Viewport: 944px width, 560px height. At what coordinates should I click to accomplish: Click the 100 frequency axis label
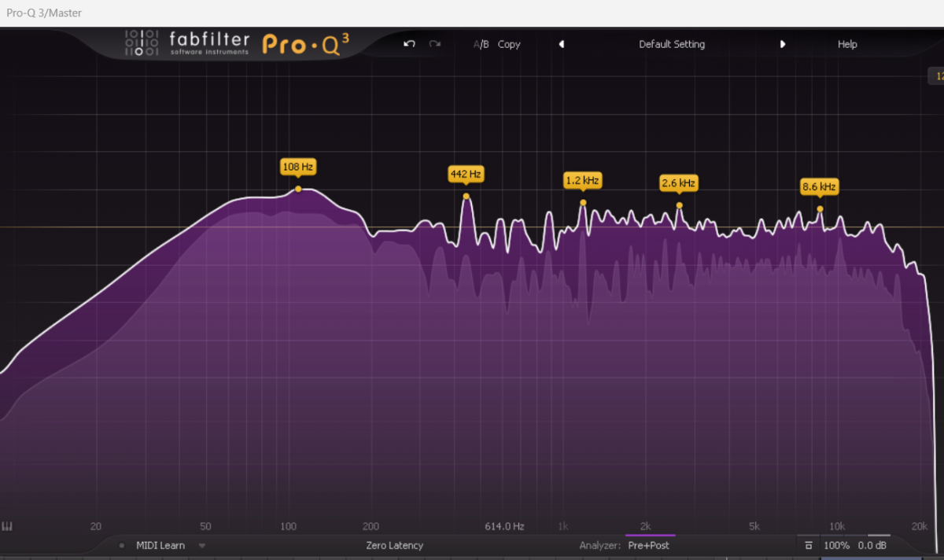289,526
